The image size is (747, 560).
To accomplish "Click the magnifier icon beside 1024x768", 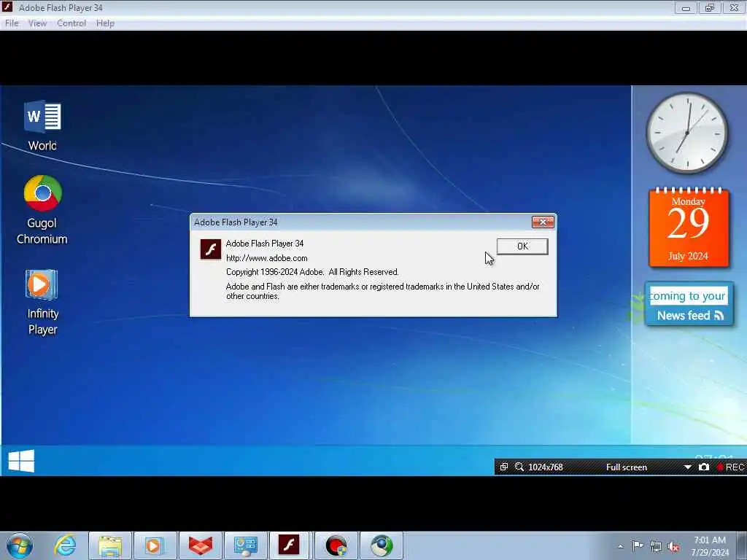I will coord(519,467).
